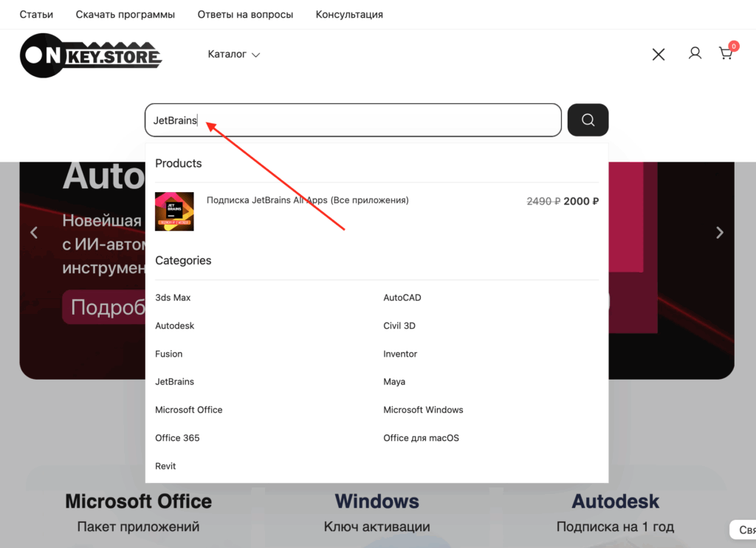756x548 pixels.
Task: Close the search panel with X icon
Action: pos(659,55)
